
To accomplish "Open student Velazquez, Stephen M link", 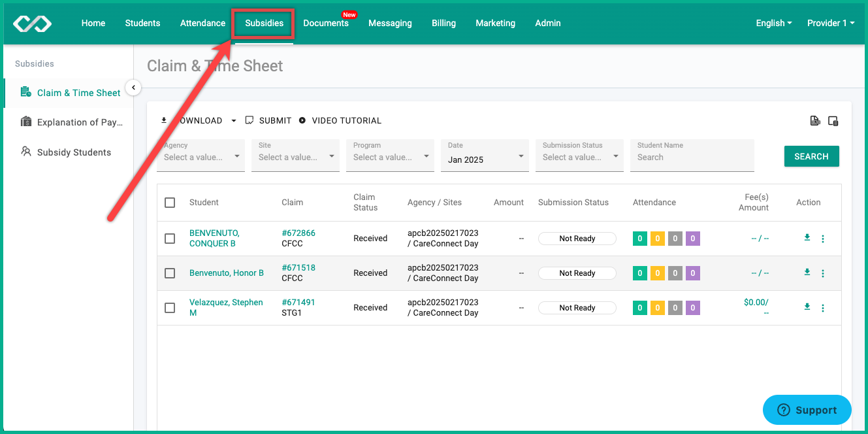I will tap(226, 307).
